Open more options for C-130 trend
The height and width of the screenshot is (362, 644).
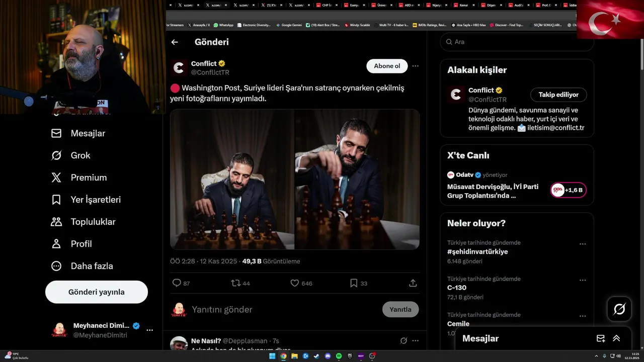coord(583,280)
